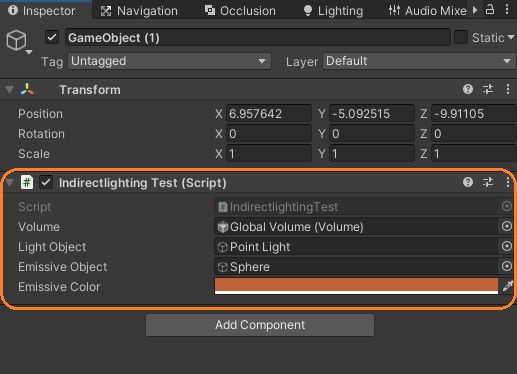Viewport: 517px width, 374px height.
Task: Click the Position Z value field
Action: (x=474, y=114)
